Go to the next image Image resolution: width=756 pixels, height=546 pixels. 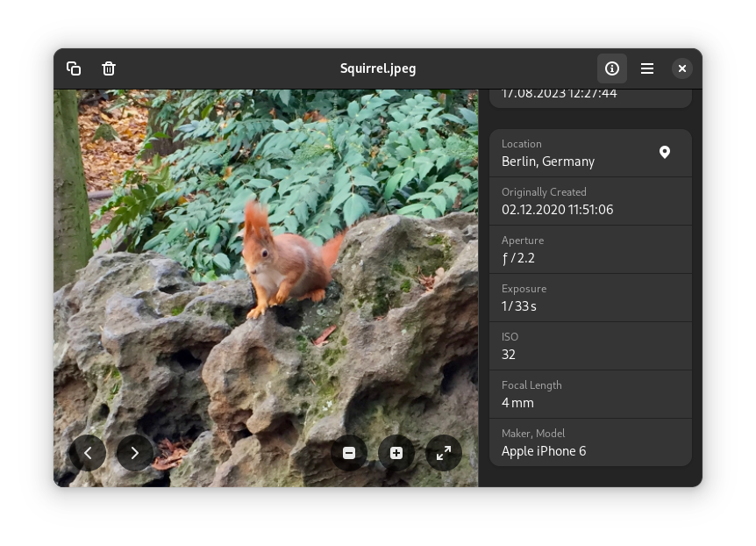click(135, 453)
